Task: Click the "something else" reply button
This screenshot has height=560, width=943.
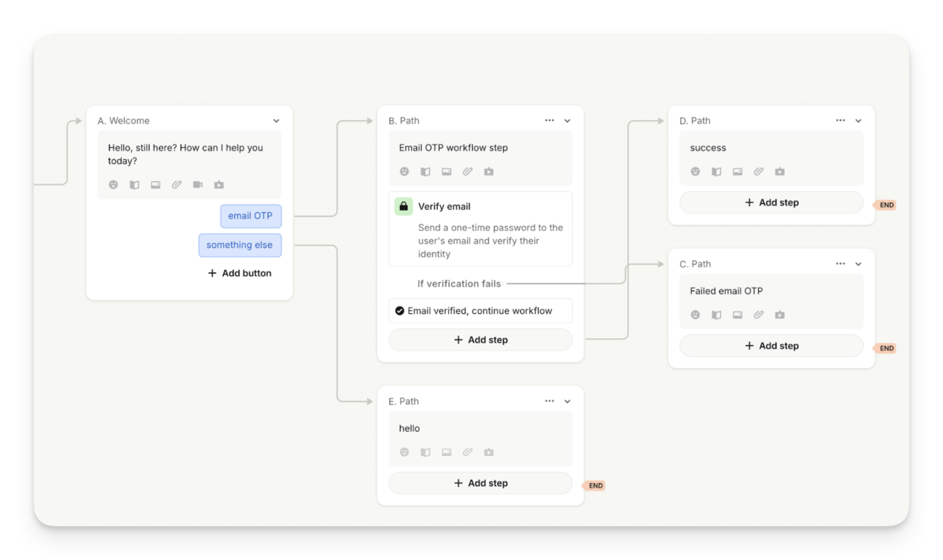Action: click(x=240, y=245)
